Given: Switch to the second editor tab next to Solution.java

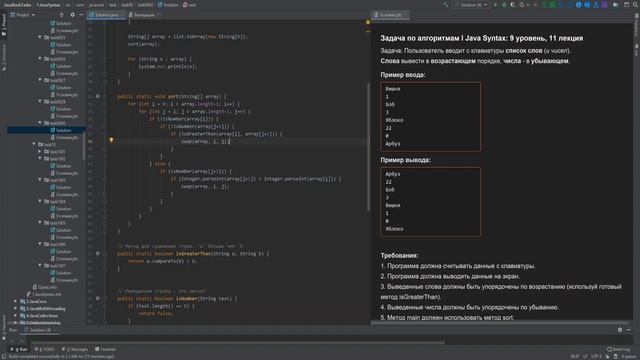Looking at the screenshot, I should click(144, 15).
